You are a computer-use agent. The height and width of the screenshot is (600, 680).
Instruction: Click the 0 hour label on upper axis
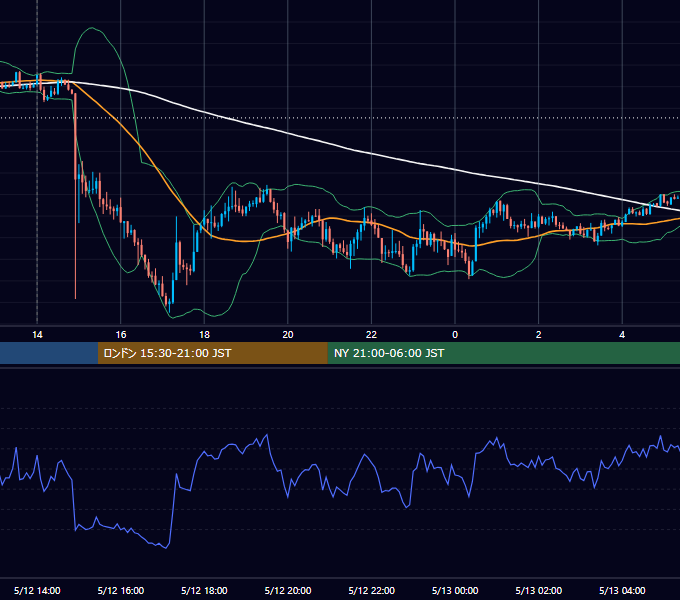coord(455,335)
